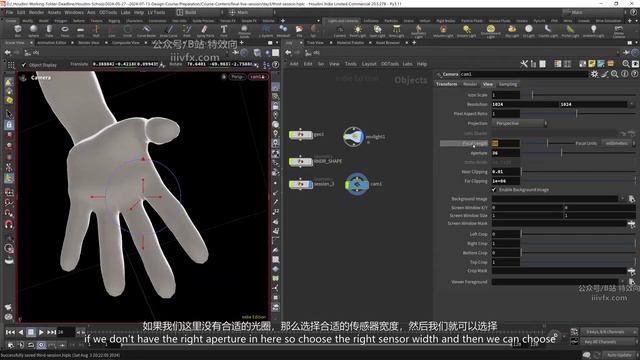This screenshot has width=640, height=360.
Task: Click the play forward button
Action: [41, 332]
